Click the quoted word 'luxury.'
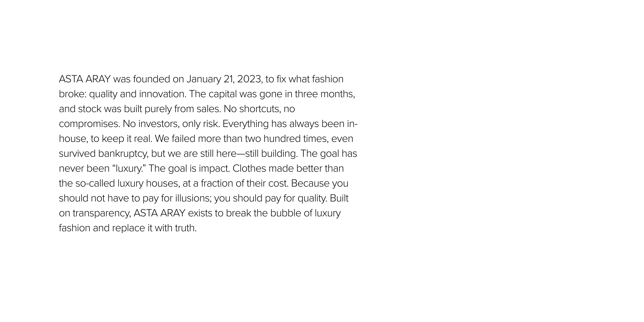 click(x=129, y=169)
